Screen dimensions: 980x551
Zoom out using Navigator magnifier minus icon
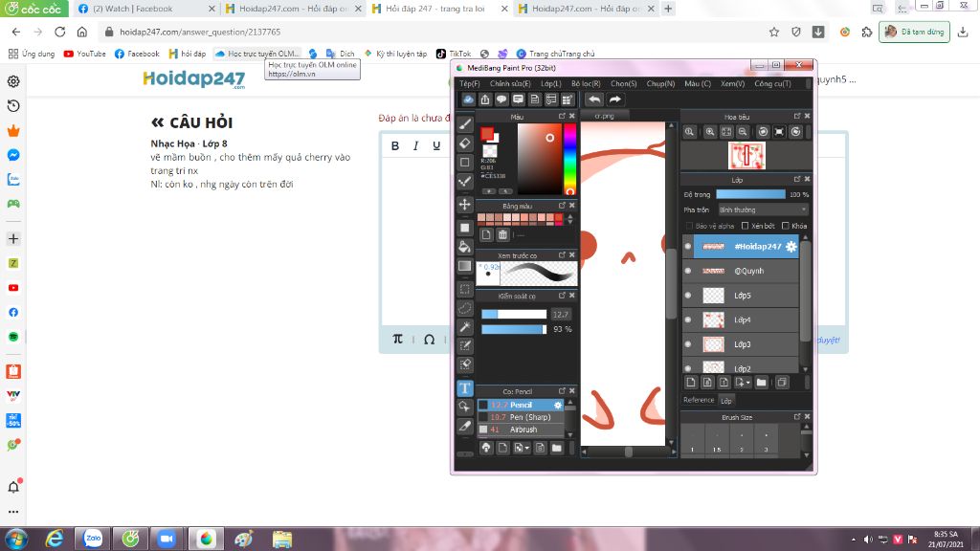(743, 132)
